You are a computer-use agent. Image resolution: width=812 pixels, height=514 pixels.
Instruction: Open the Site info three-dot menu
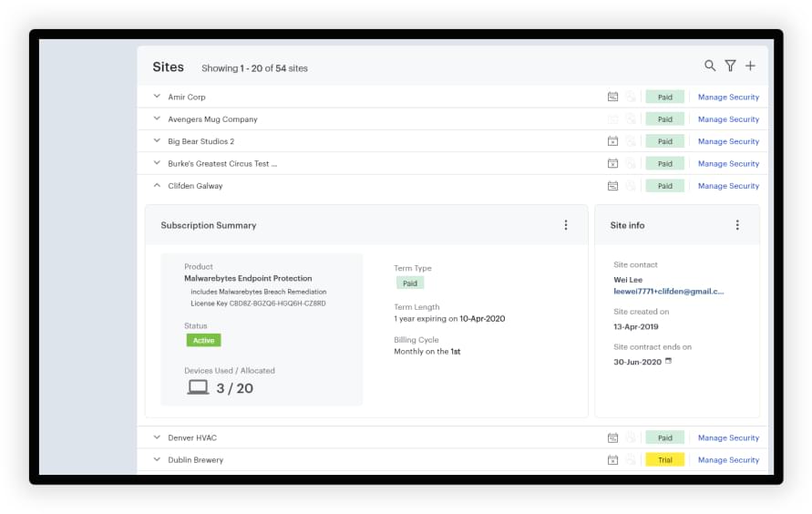coord(737,225)
